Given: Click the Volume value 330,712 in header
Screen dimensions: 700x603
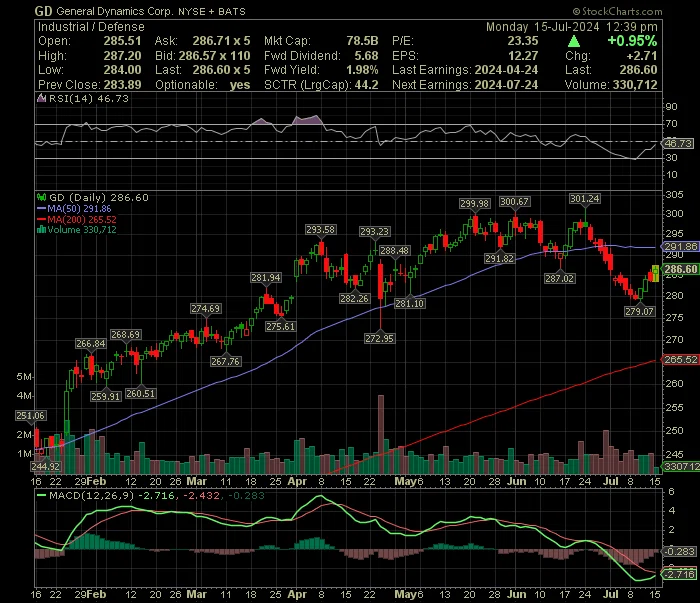Looking at the screenshot, I should (x=635, y=85).
